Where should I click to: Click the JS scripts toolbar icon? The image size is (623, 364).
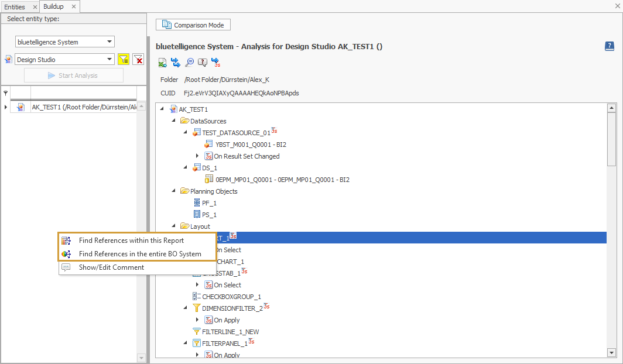(x=216, y=62)
